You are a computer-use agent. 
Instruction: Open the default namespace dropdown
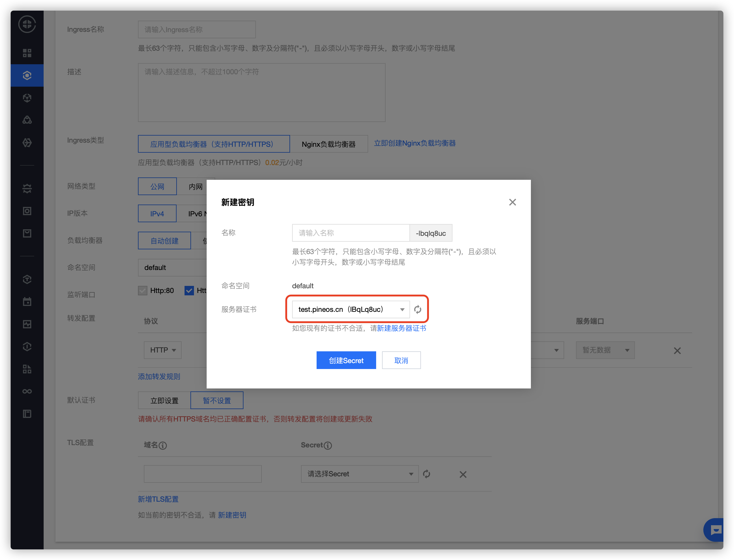172,268
